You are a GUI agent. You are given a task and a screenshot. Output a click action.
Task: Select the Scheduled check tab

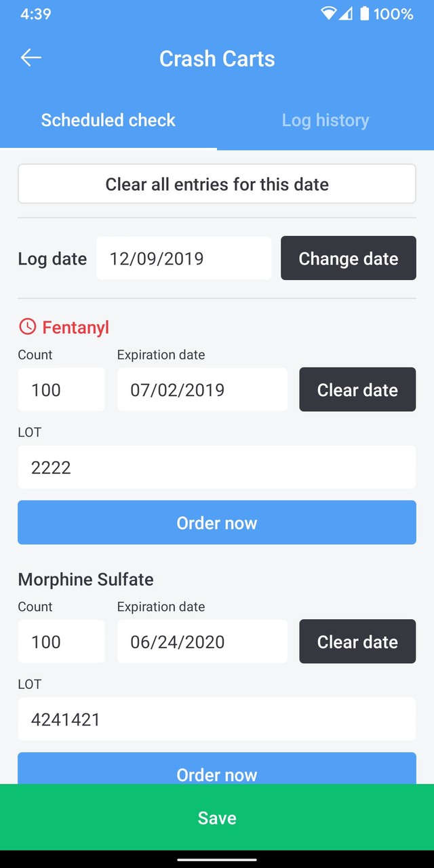click(108, 120)
